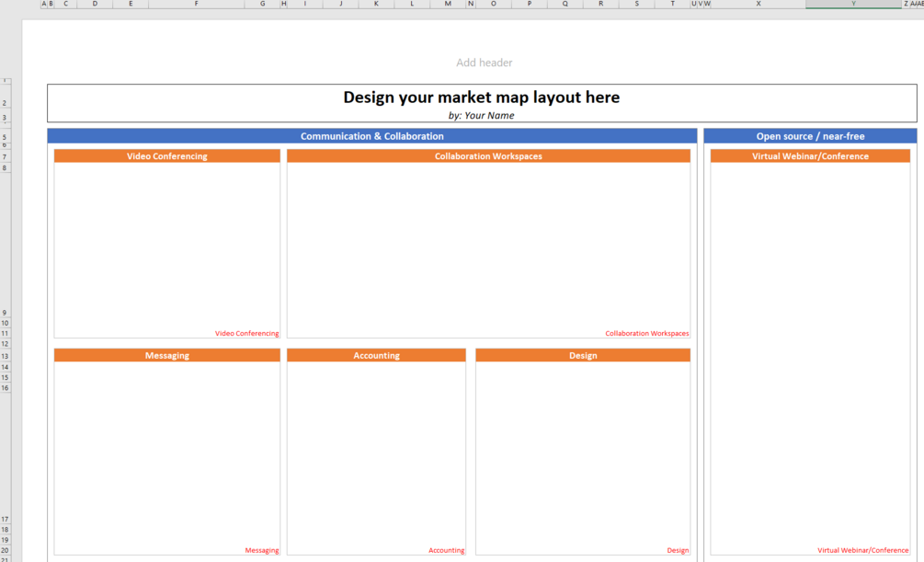This screenshot has height=562, width=924.
Task: Select column J header
Action: [x=340, y=4]
